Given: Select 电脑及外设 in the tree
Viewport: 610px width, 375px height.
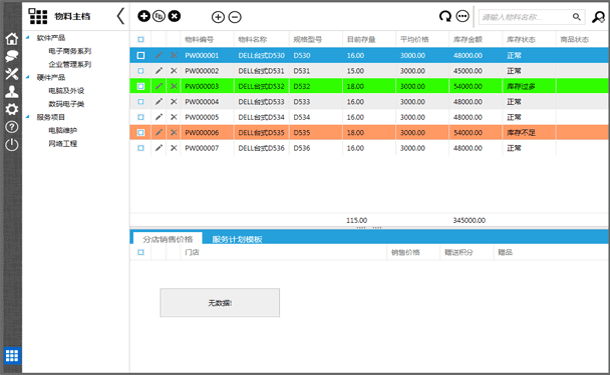Looking at the screenshot, I should coord(66,91).
